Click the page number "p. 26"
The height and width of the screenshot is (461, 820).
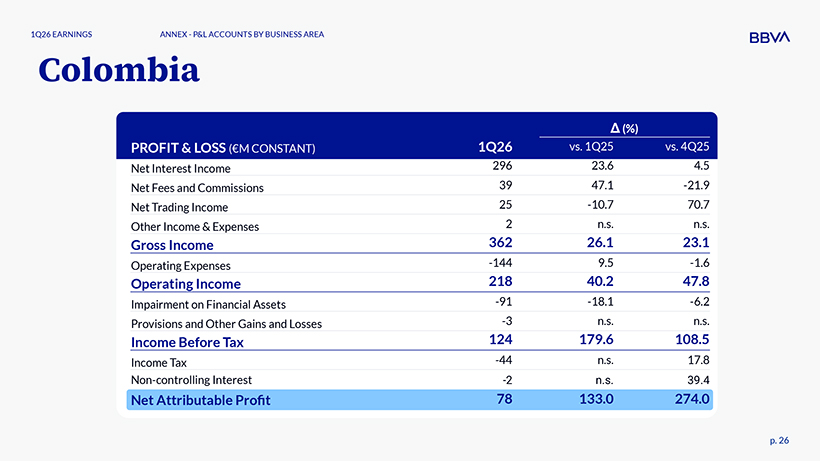pos(779,441)
